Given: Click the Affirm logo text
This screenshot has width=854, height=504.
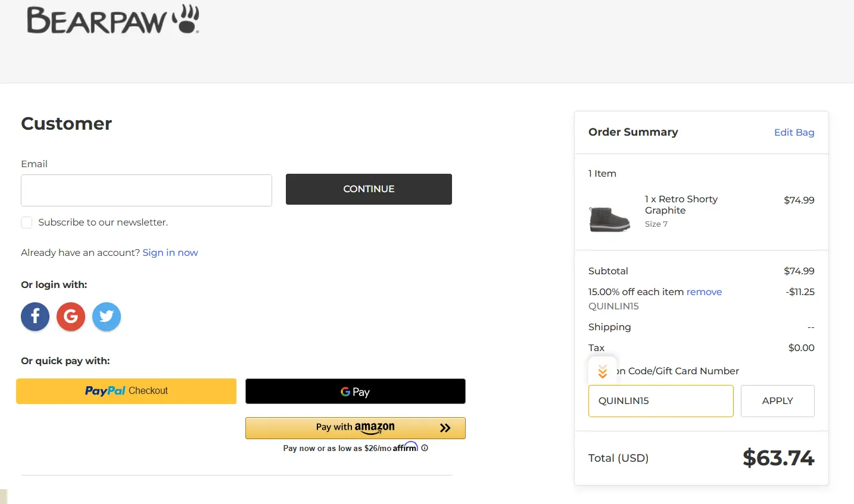Looking at the screenshot, I should (405, 447).
